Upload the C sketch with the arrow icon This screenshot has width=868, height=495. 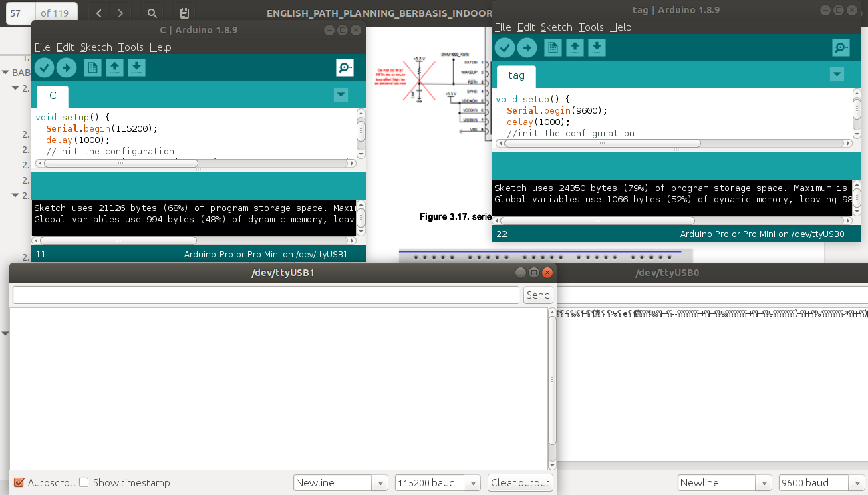[66, 67]
